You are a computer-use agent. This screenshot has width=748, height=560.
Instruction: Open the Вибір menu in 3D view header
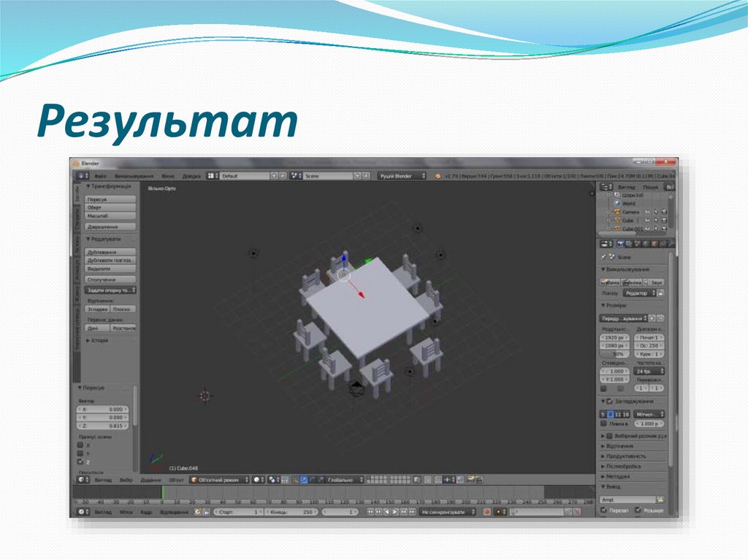tap(126, 480)
